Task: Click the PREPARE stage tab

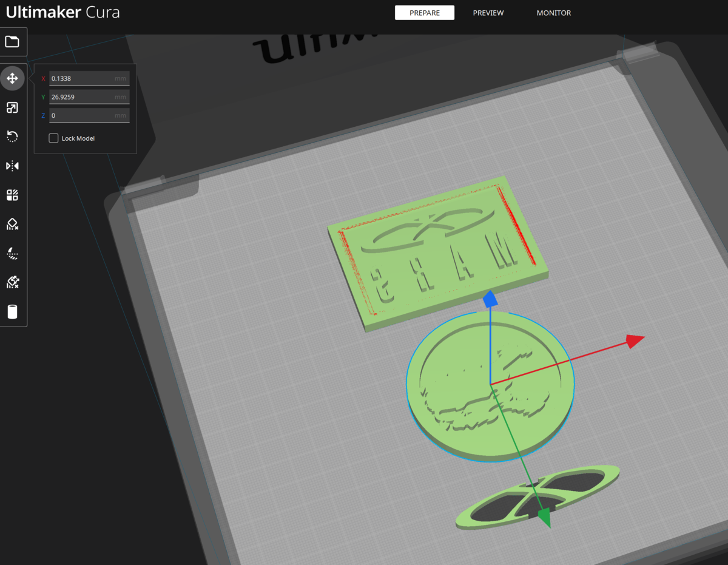Action: click(x=425, y=13)
